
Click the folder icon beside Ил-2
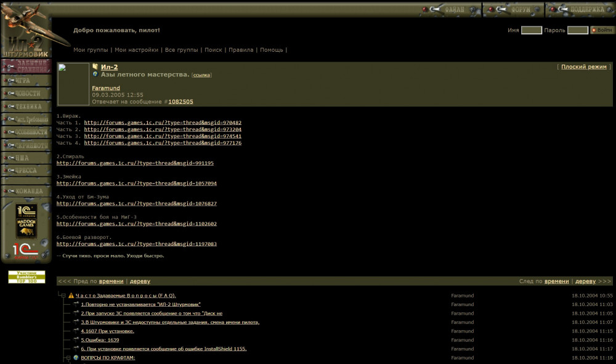95,67
